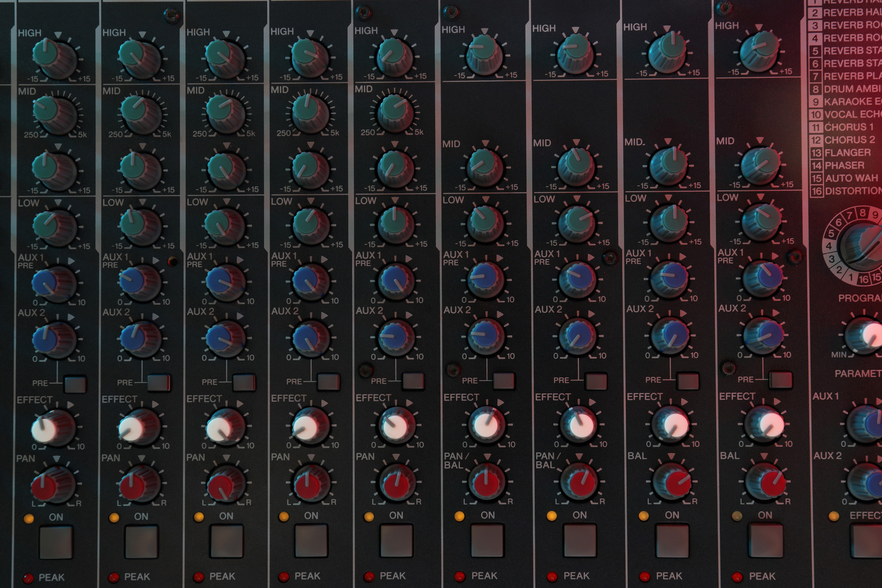Toggle the PRE switch on the leftmost channel
Image resolution: width=882 pixels, height=588 pixels.
pos(75,384)
